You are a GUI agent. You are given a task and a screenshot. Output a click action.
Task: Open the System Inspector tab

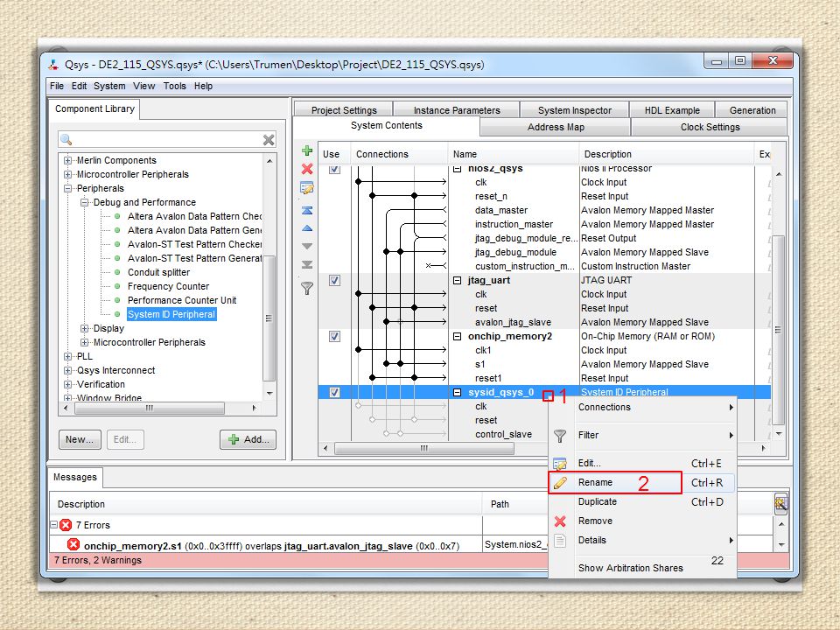tap(574, 110)
